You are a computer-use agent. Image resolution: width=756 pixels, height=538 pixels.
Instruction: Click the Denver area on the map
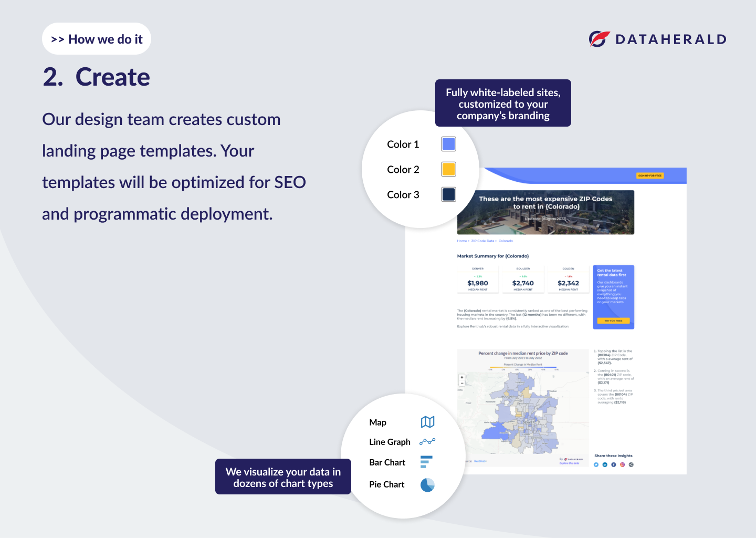pyautogui.click(x=528, y=422)
